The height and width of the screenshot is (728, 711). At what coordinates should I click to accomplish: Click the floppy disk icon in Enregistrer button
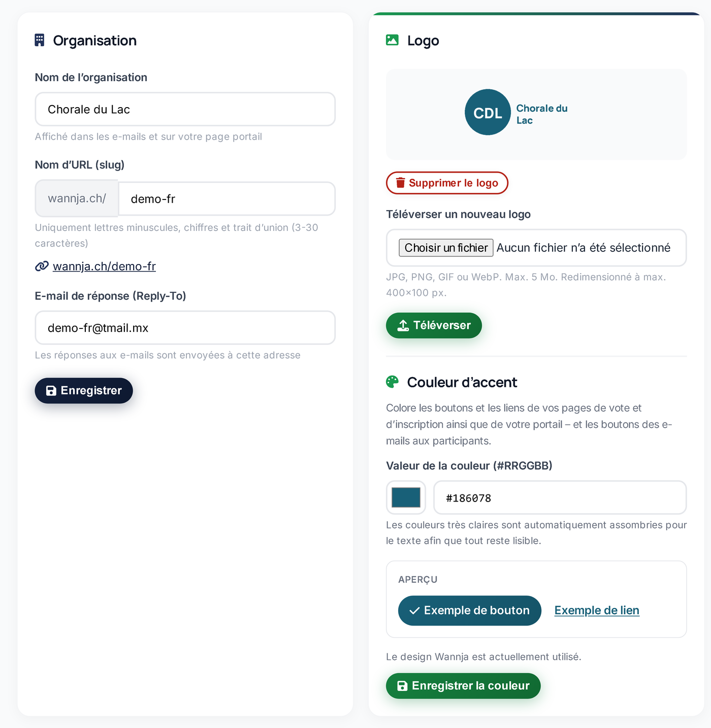(x=51, y=390)
